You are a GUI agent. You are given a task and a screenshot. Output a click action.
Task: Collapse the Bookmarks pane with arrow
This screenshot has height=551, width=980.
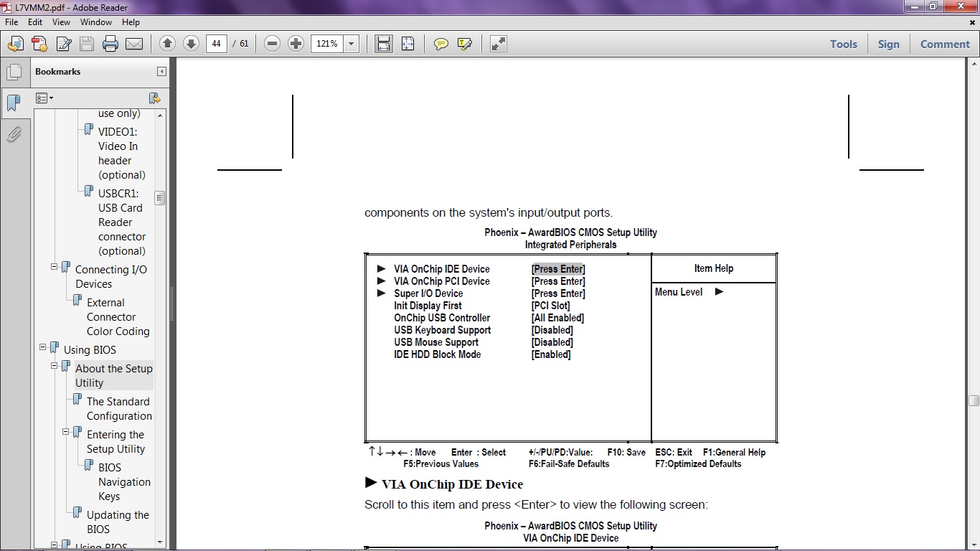(161, 71)
